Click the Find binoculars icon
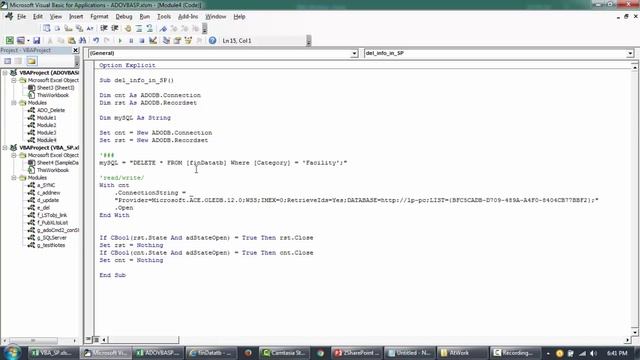The image size is (640, 360). click(82, 40)
